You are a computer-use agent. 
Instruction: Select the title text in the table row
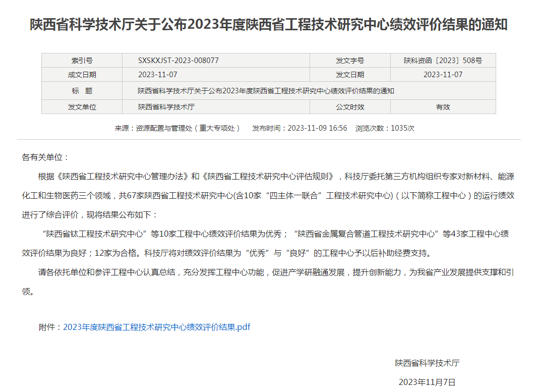(x=266, y=91)
